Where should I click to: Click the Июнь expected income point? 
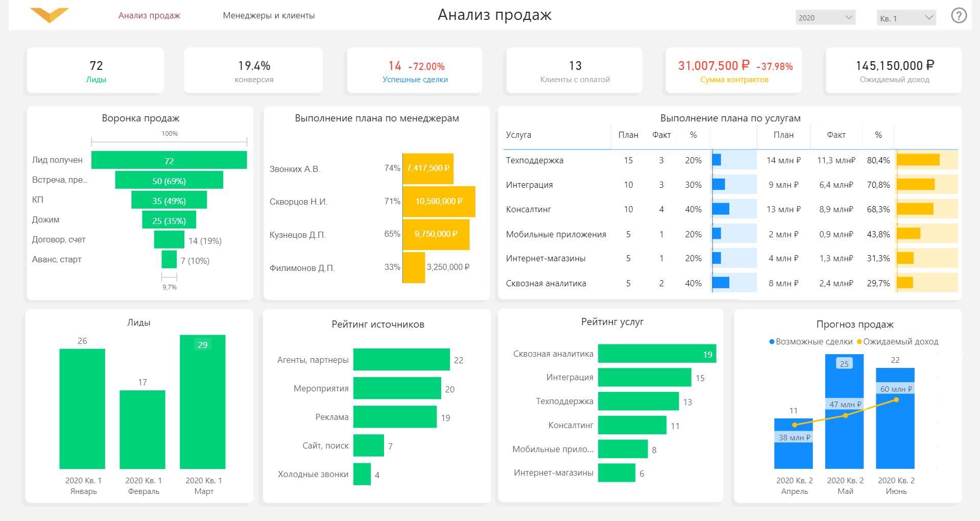(896, 400)
